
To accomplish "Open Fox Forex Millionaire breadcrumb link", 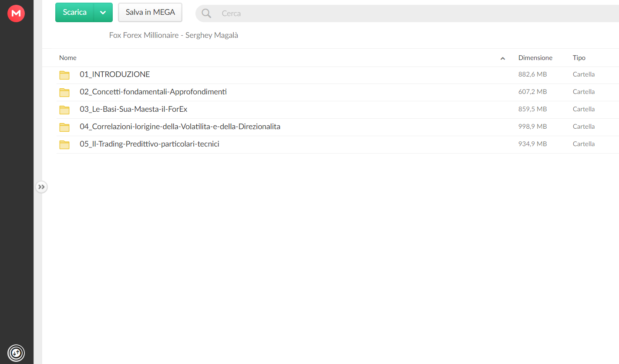I will click(x=174, y=35).
